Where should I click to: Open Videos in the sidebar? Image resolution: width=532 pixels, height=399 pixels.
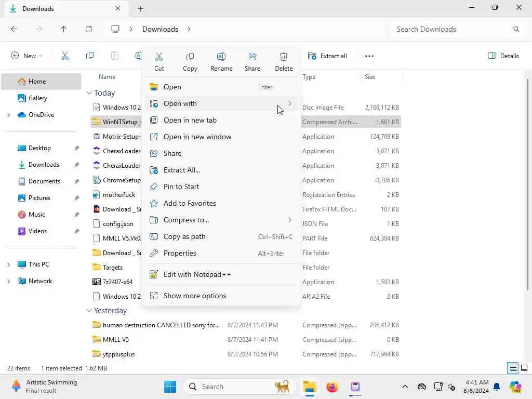click(42, 231)
